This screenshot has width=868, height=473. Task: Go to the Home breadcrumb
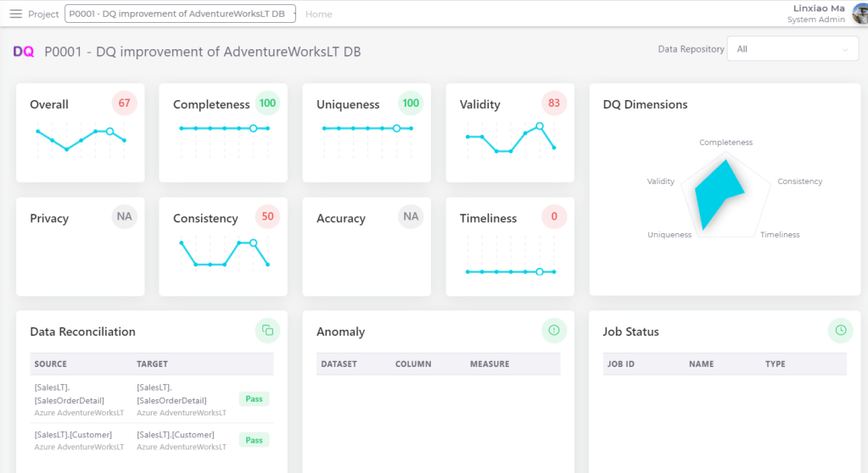coord(319,14)
